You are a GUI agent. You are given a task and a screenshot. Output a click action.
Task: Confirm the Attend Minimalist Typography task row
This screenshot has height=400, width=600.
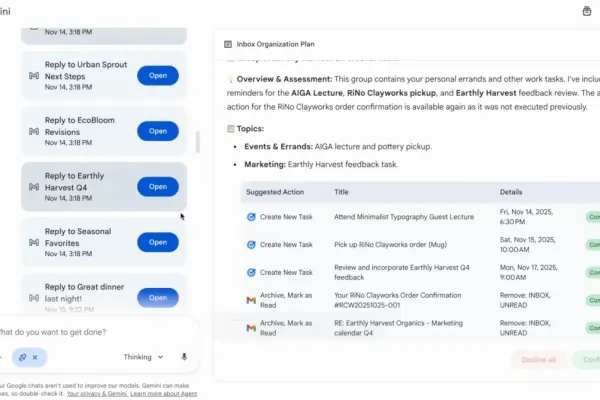[593, 217]
